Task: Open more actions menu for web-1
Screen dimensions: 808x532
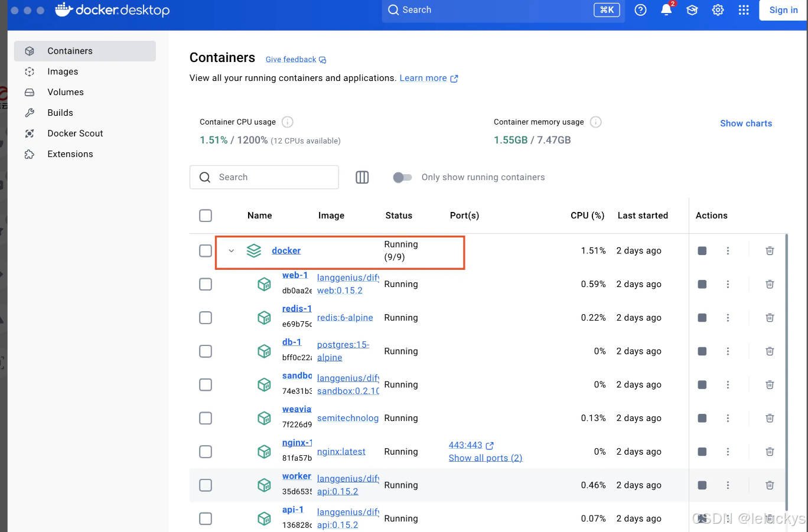Action: point(728,285)
